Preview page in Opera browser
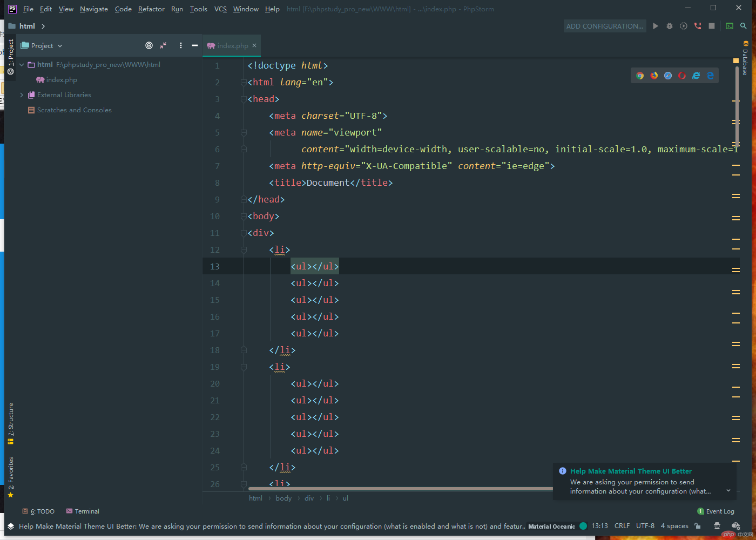This screenshot has width=756, height=540. tap(682, 76)
